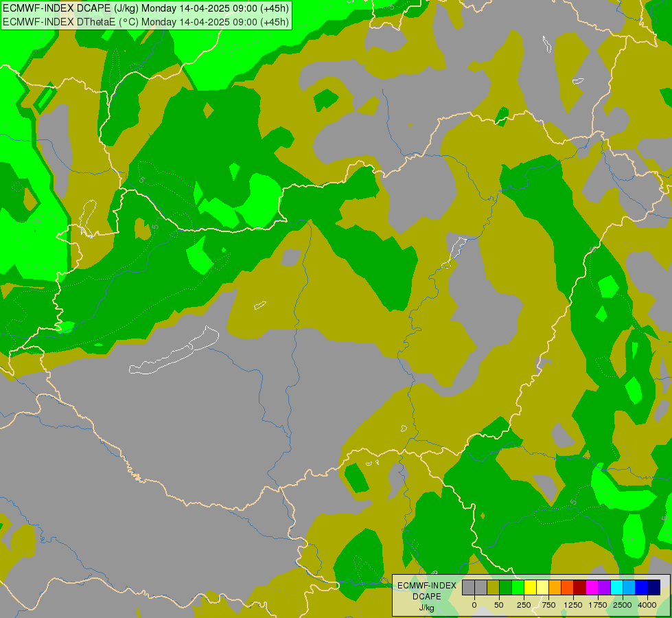Click the J/kg unit text in the legend
This screenshot has width=672, height=618.
pyautogui.click(x=427, y=608)
